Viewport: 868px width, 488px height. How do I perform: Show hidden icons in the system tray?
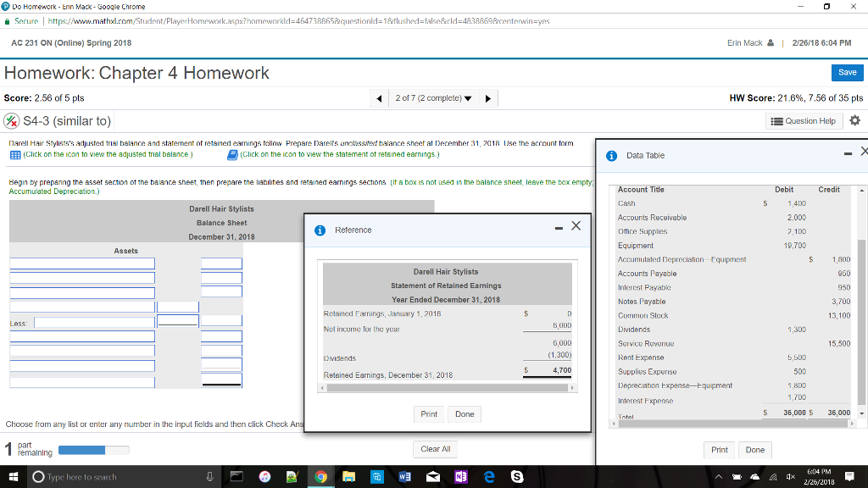pos(719,476)
